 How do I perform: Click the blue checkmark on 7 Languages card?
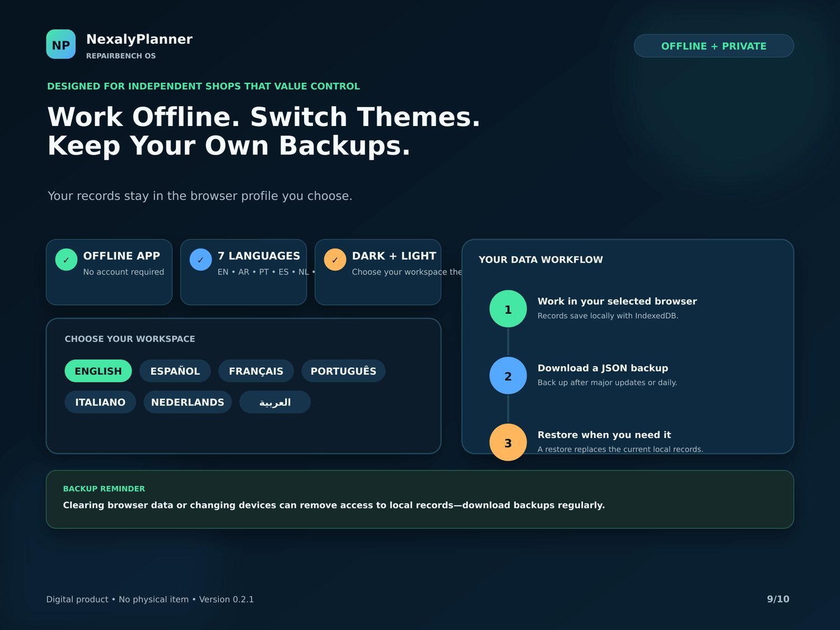pyautogui.click(x=200, y=259)
